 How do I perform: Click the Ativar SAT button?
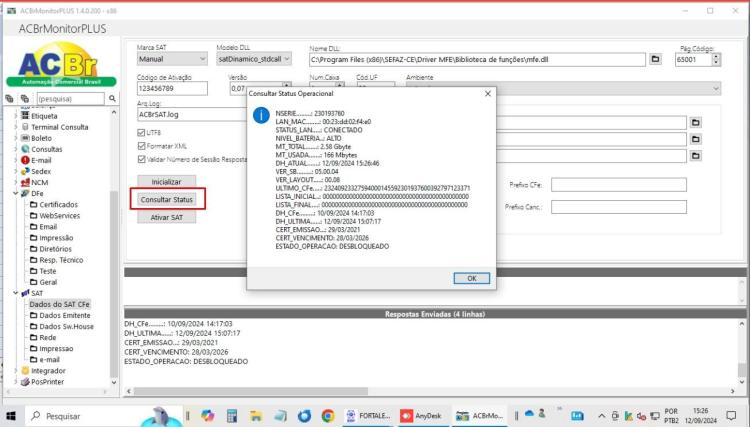[x=166, y=217]
